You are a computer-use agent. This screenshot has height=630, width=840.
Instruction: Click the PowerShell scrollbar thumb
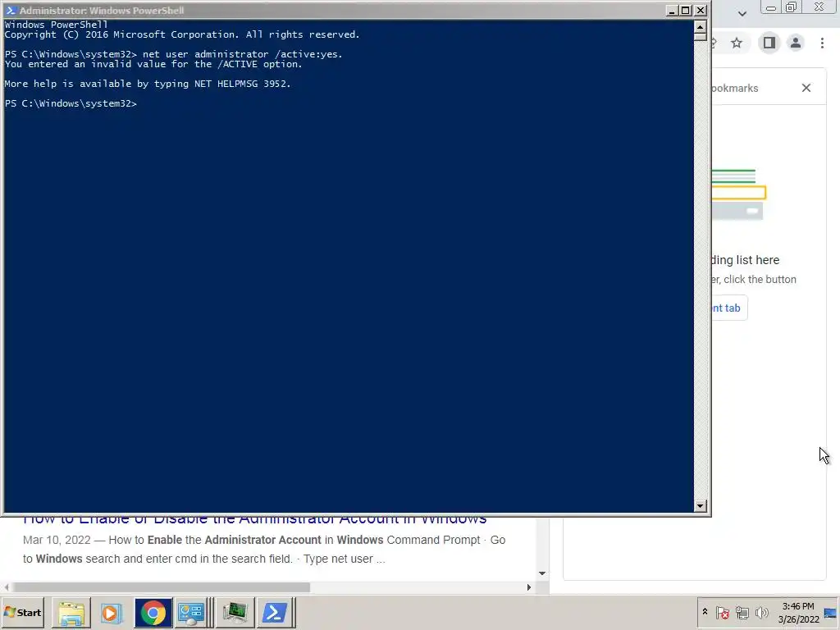pos(701,36)
